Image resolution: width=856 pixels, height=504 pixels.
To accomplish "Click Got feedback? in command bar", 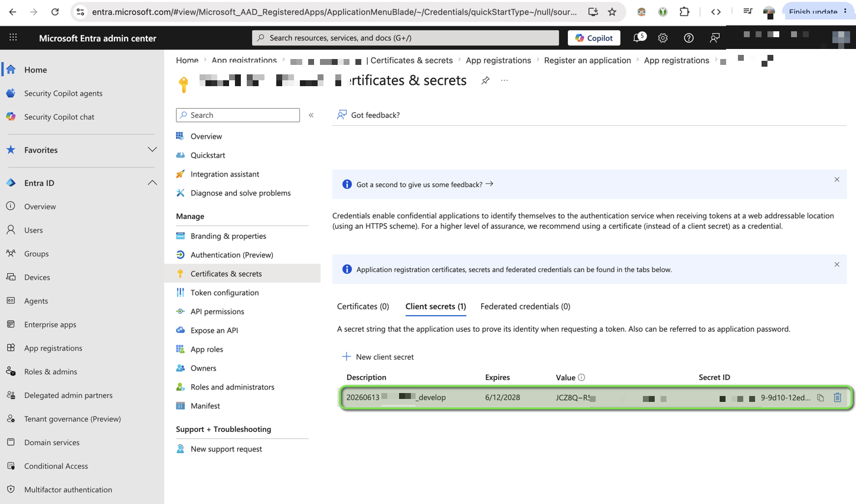I will click(x=368, y=115).
